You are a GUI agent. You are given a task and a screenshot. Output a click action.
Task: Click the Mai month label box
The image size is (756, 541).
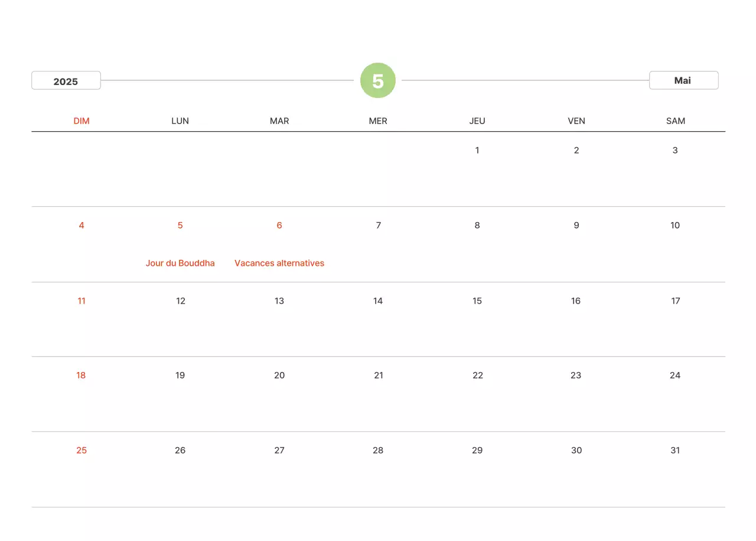click(x=683, y=80)
